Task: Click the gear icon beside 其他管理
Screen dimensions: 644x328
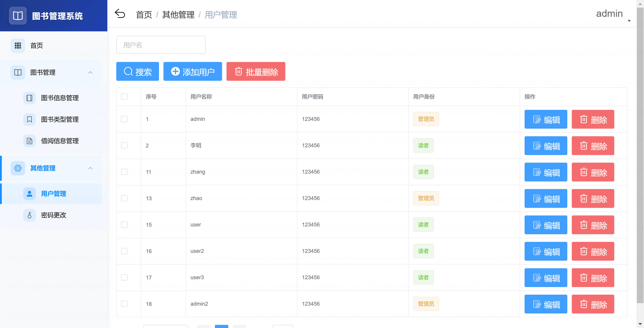Action: [x=18, y=168]
